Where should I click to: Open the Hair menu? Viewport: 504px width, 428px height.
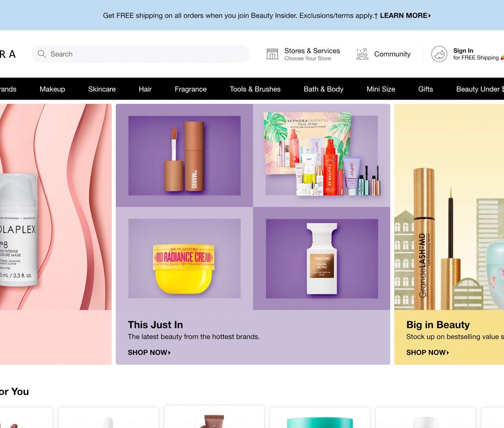(x=145, y=89)
